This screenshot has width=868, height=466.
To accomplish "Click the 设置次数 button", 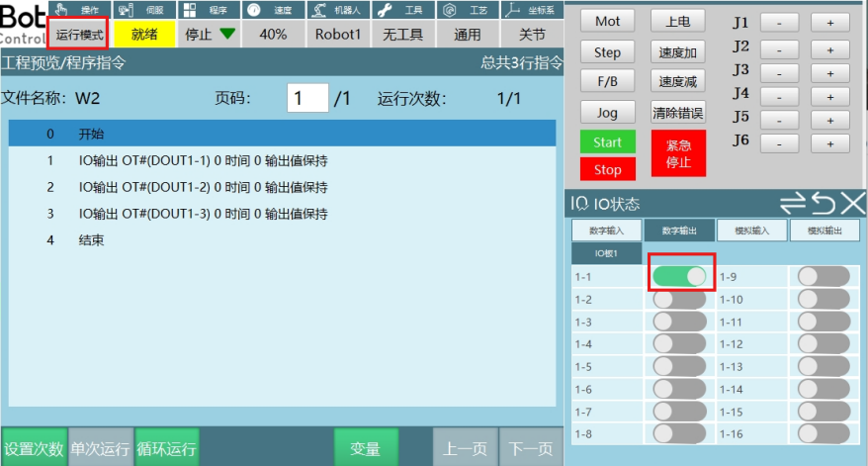I will (35, 448).
